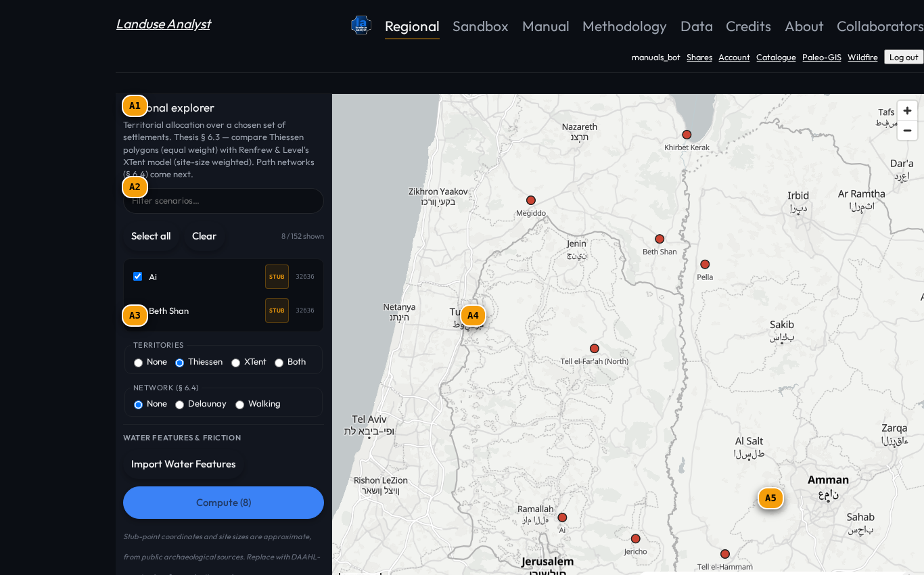This screenshot has height=575, width=924.
Task: Click the Jerusalem label on map
Action: 547,561
